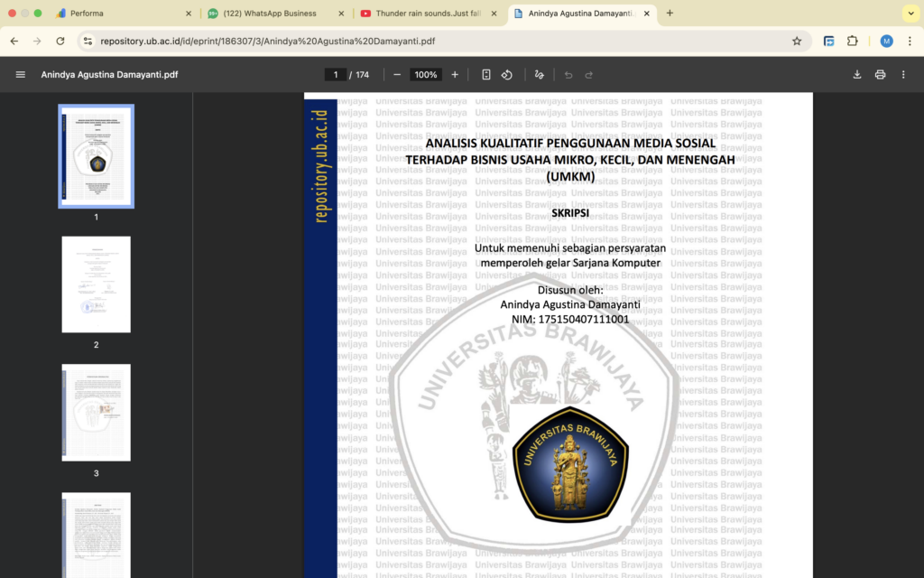Click the page number input field

click(336, 75)
